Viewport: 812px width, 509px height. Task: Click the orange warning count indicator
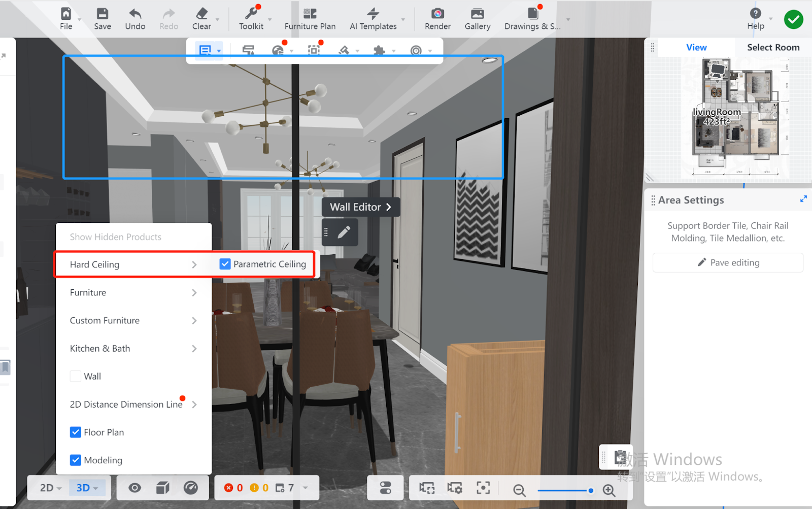point(259,488)
